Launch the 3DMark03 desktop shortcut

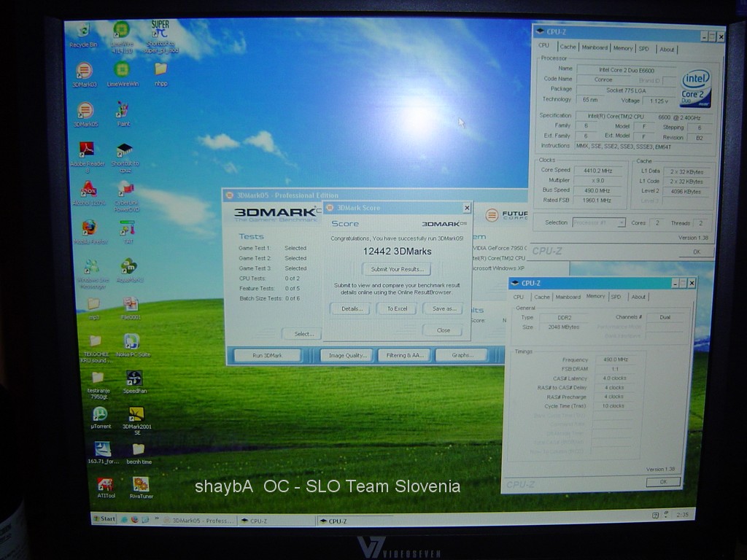[x=85, y=75]
